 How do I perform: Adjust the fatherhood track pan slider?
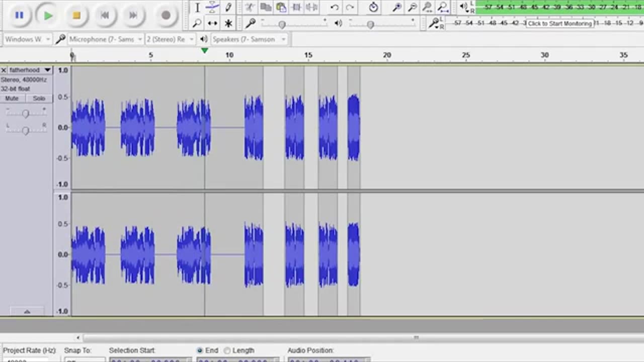[25, 130]
